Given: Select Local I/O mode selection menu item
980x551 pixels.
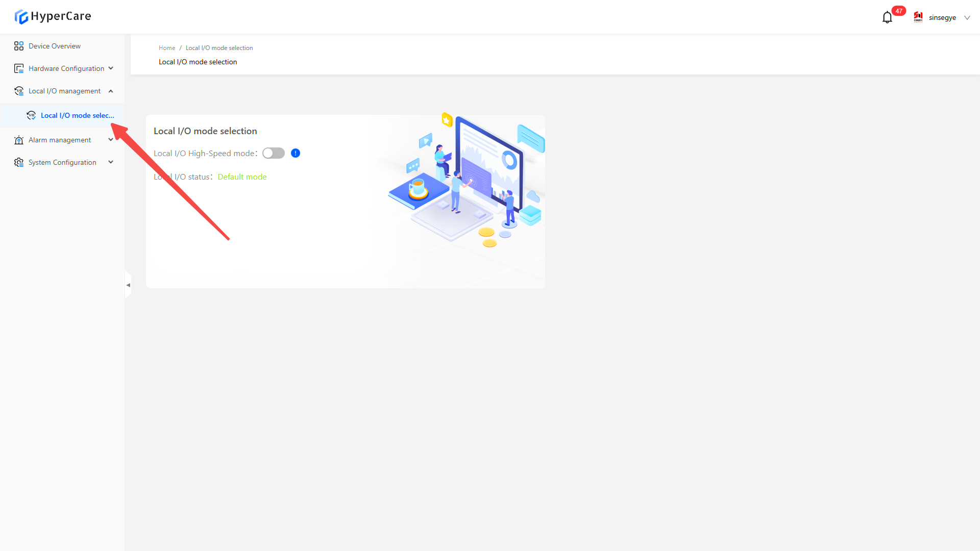Looking at the screenshot, I should [x=77, y=115].
